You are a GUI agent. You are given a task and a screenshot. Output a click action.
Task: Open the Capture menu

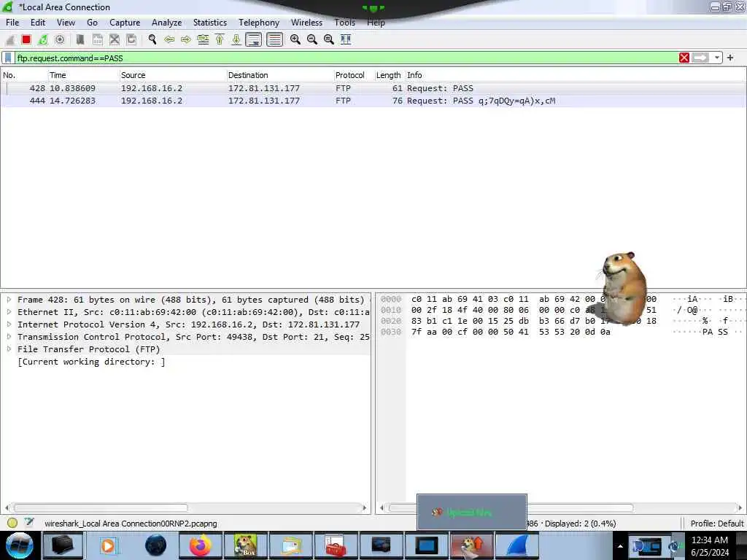[125, 23]
